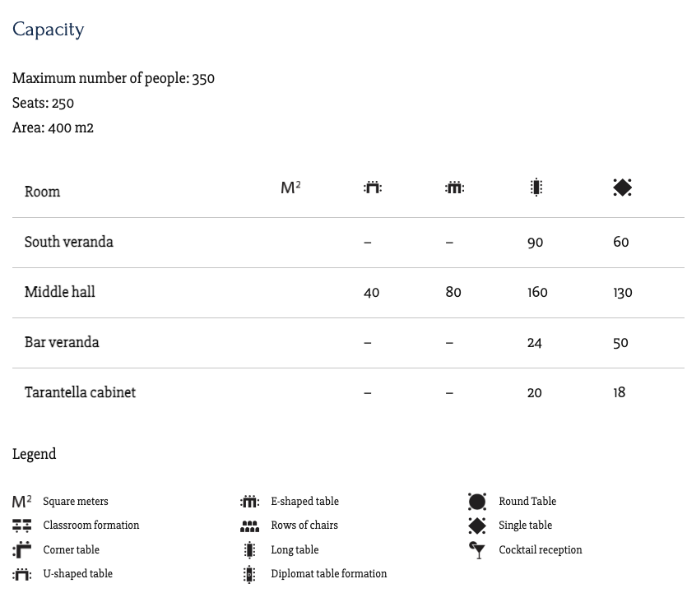Select the Tarantella cabinet row label
This screenshot has width=687, height=616.
point(80,392)
